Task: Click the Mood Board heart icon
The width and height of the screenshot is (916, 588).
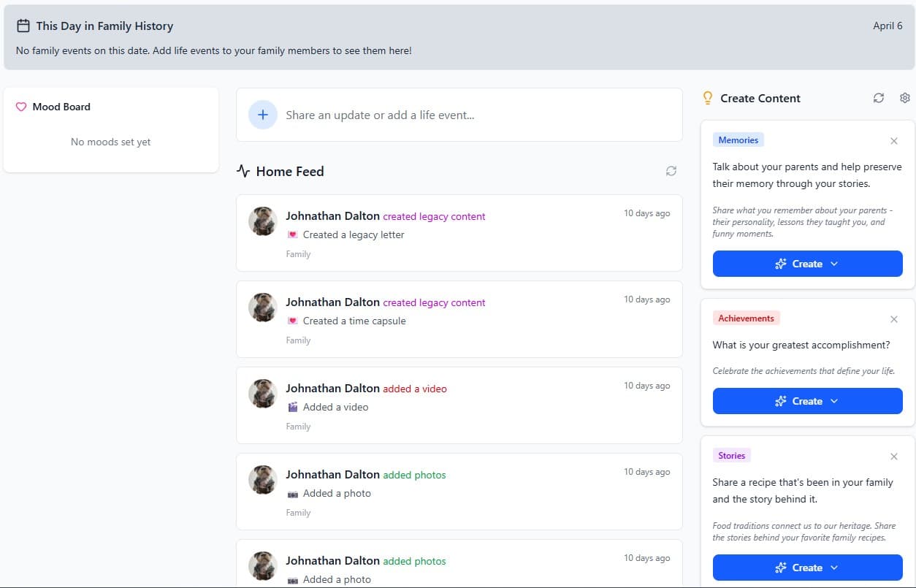Action: 21,107
